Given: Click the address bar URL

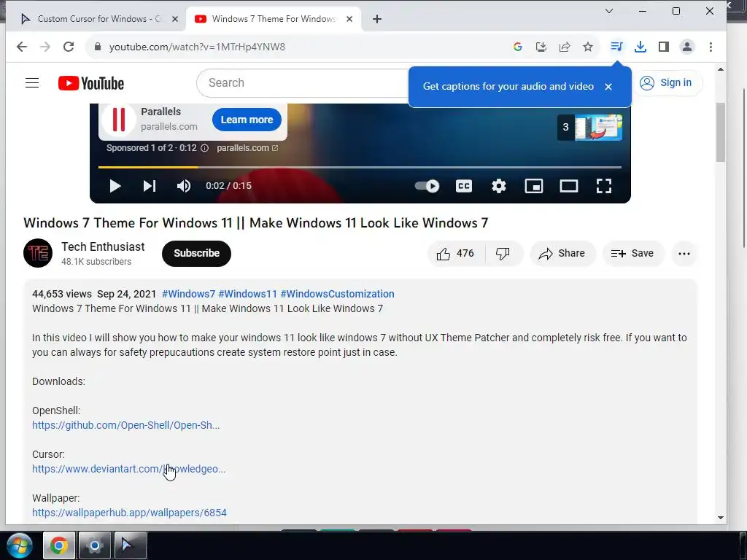Looking at the screenshot, I should click(x=197, y=47).
